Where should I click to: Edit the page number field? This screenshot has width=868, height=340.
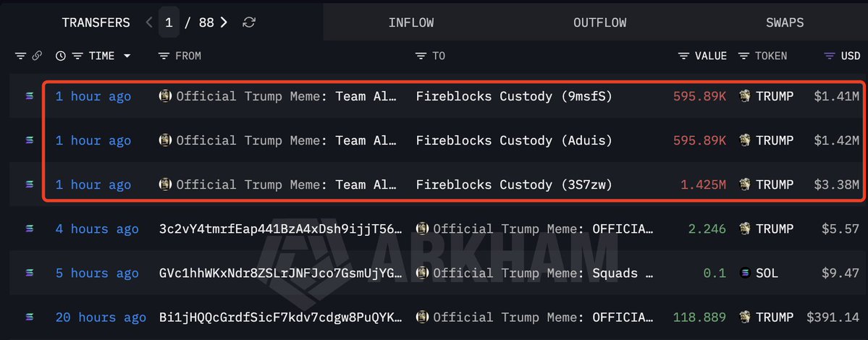pyautogui.click(x=169, y=22)
